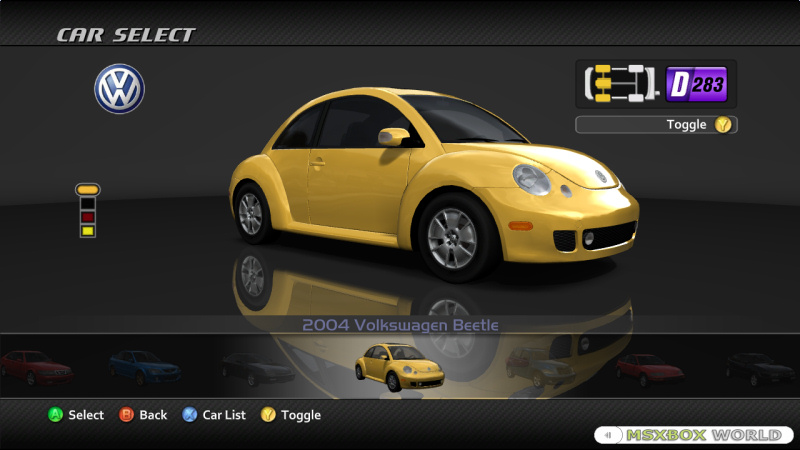800x450 pixels.
Task: Choose the bright yellow paint color swatch
Action: tap(88, 231)
